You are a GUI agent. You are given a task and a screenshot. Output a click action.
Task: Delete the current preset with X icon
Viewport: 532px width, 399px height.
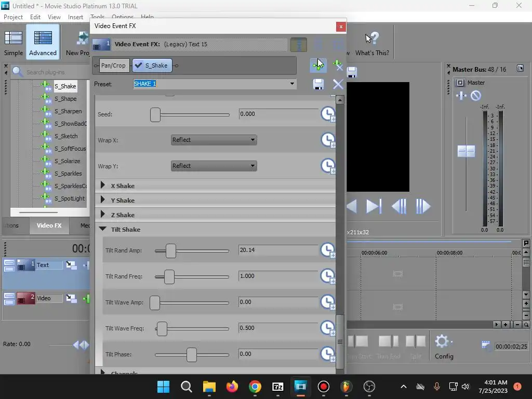click(338, 84)
